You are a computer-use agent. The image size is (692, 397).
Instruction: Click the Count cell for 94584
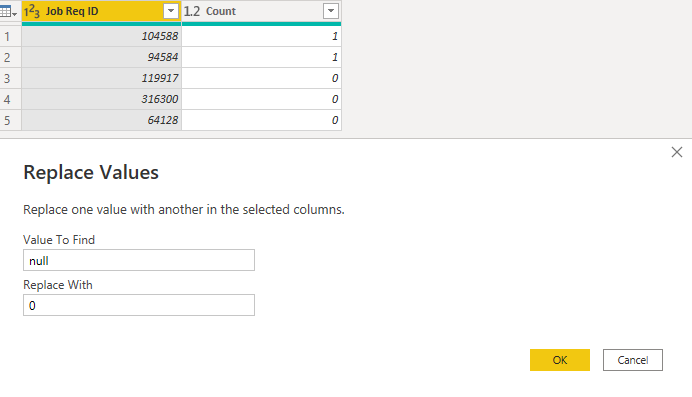pos(261,57)
